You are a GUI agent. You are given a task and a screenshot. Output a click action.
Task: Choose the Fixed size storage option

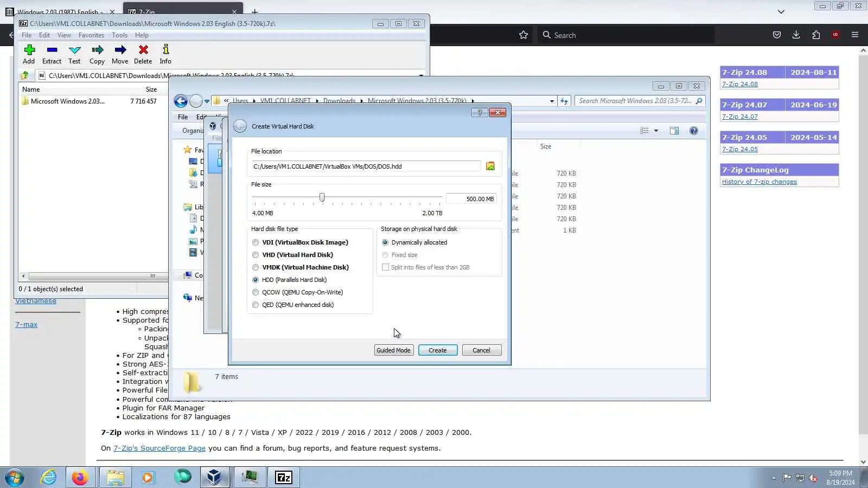(385, 255)
